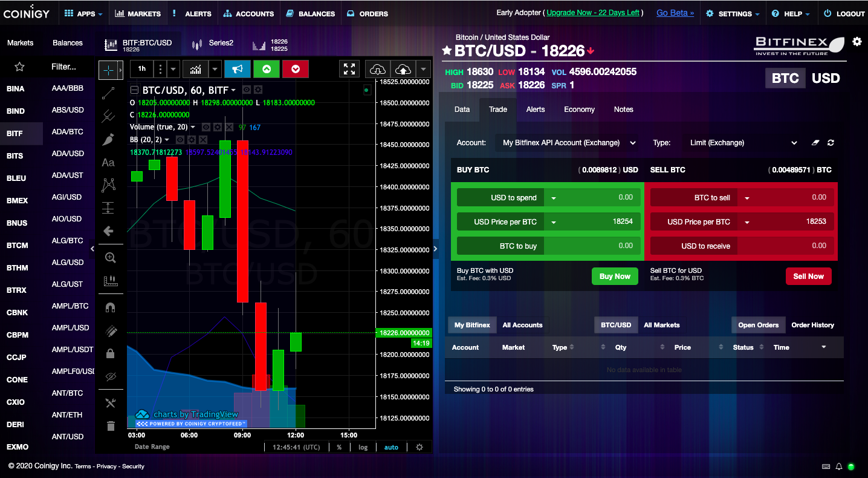Collapse the BTC/USD chart legend
The height and width of the screenshot is (478, 868).
tap(134, 90)
